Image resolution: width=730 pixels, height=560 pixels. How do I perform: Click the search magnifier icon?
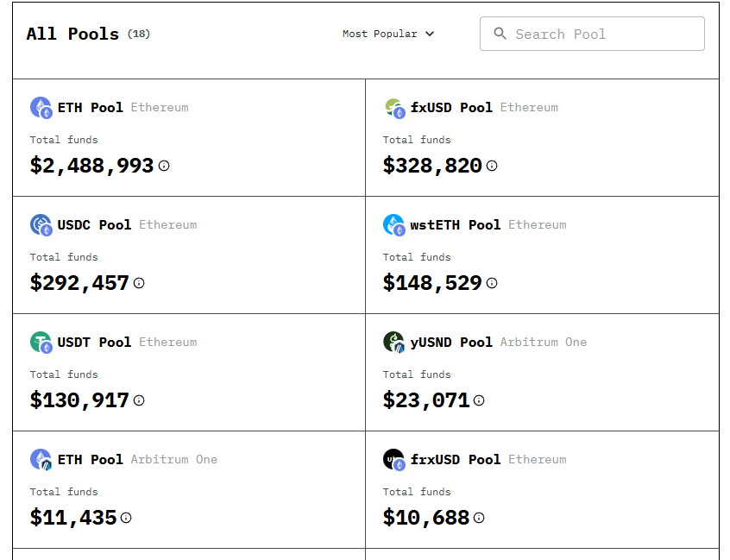(x=500, y=34)
